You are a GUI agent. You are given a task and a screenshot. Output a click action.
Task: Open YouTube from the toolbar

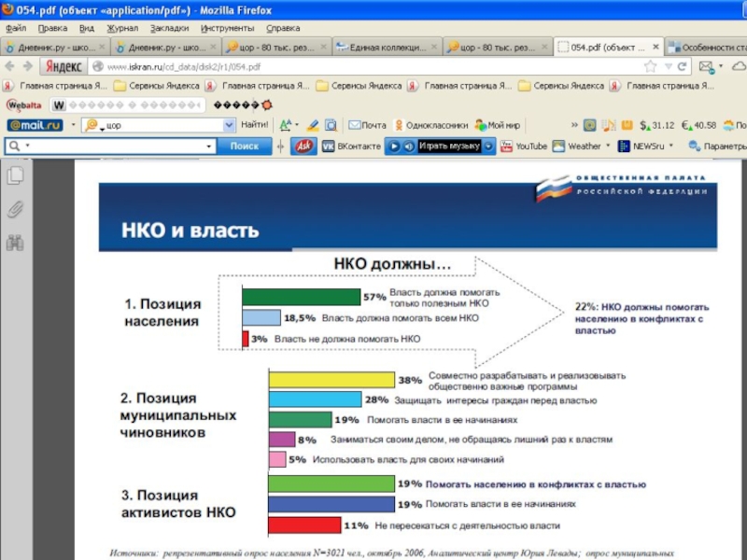524,147
